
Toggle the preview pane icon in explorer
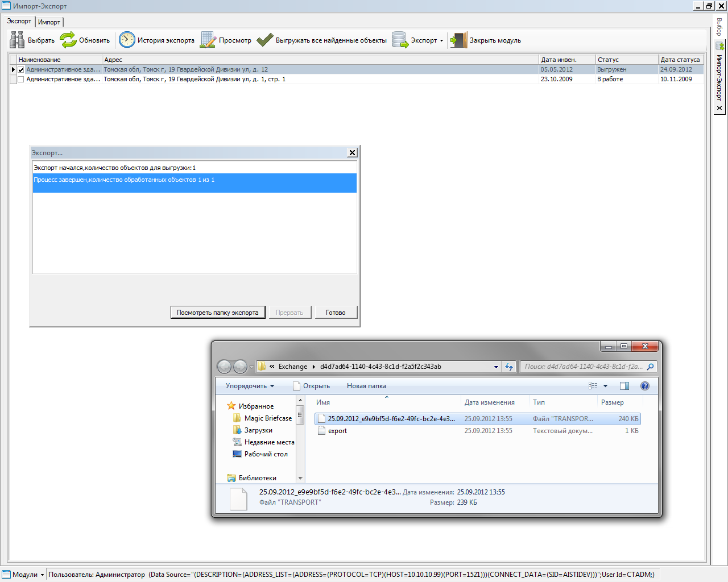click(624, 386)
